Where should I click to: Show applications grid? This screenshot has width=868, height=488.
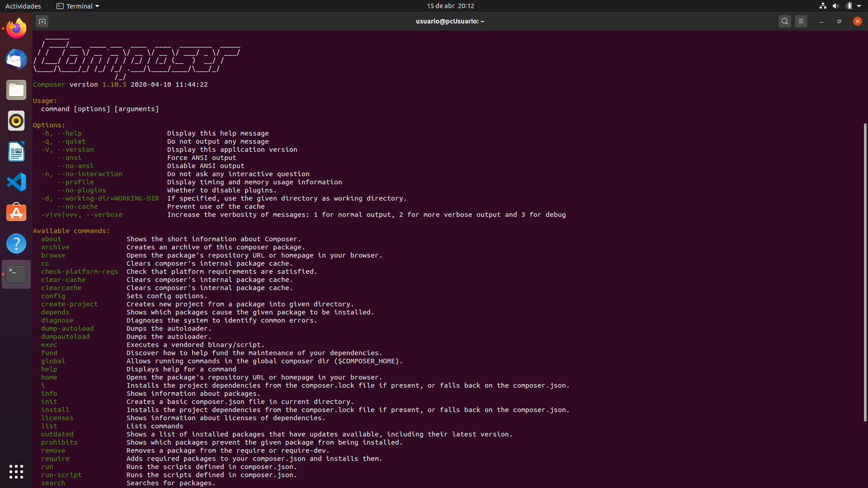[16, 472]
